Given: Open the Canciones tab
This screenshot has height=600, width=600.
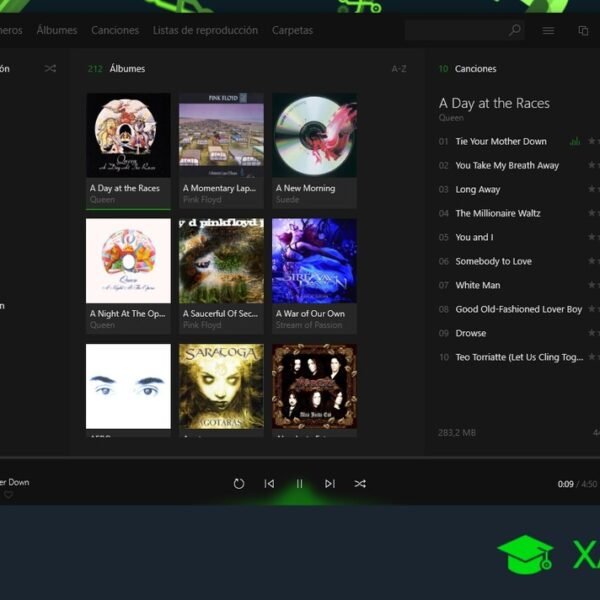Looking at the screenshot, I should [115, 30].
